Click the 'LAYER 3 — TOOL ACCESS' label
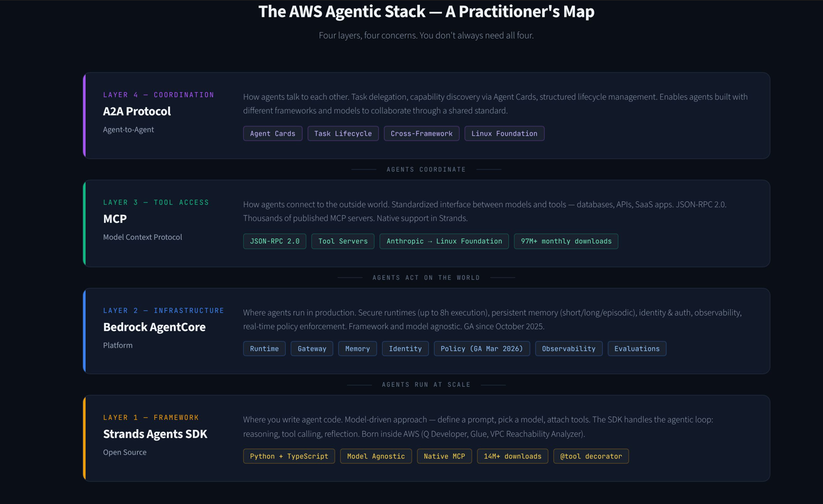 (156, 202)
